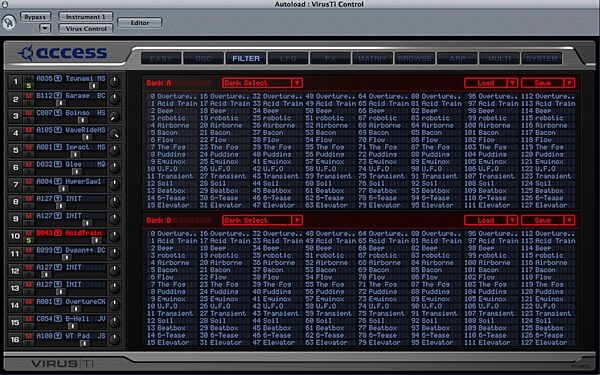Open patch dropdown arrow next to A036
The image size is (600, 375).
click(x=58, y=78)
